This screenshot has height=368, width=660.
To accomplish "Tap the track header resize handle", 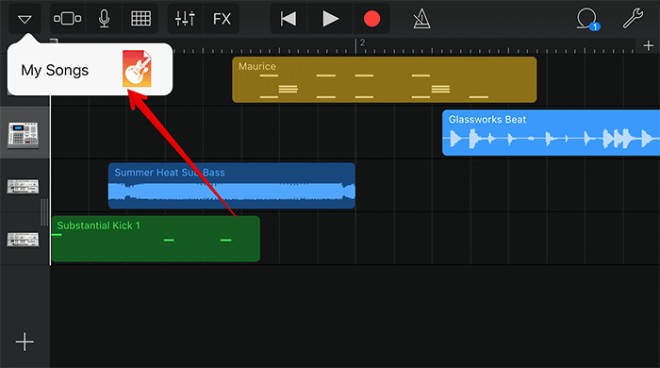I will coord(44,212).
